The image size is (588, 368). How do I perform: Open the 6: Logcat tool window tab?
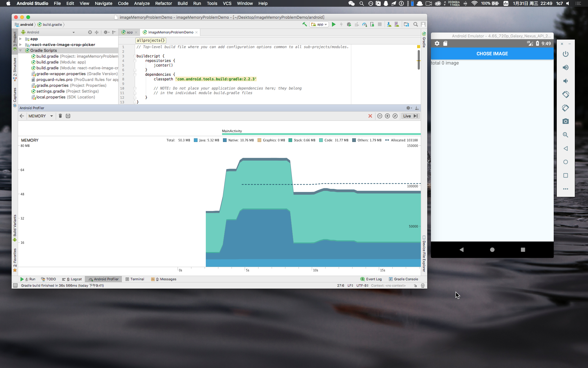coord(72,279)
